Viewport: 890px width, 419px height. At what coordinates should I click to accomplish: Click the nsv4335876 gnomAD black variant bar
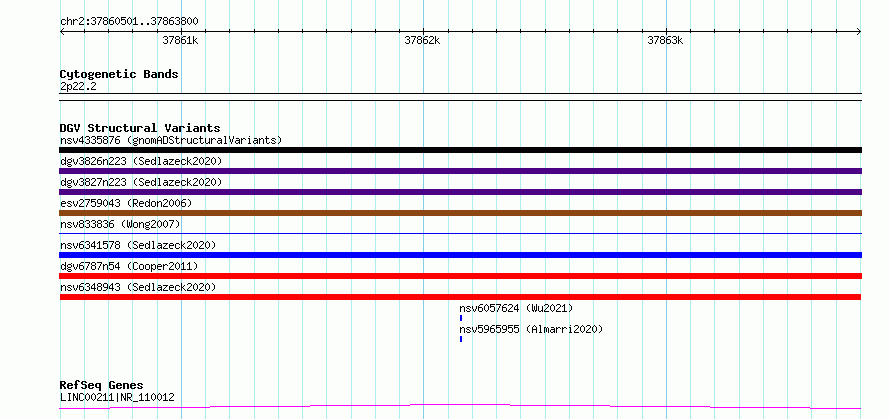pyautogui.click(x=460, y=150)
